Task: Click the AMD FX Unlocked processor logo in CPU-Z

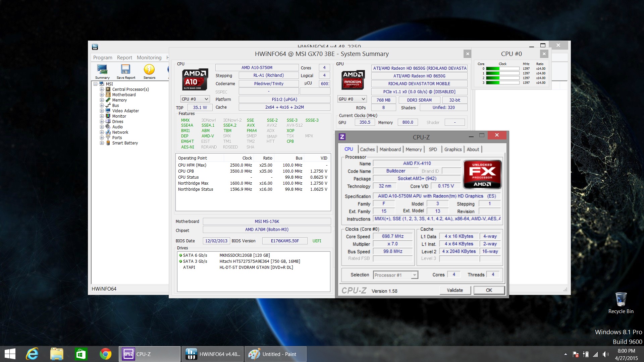Action: coord(482,174)
